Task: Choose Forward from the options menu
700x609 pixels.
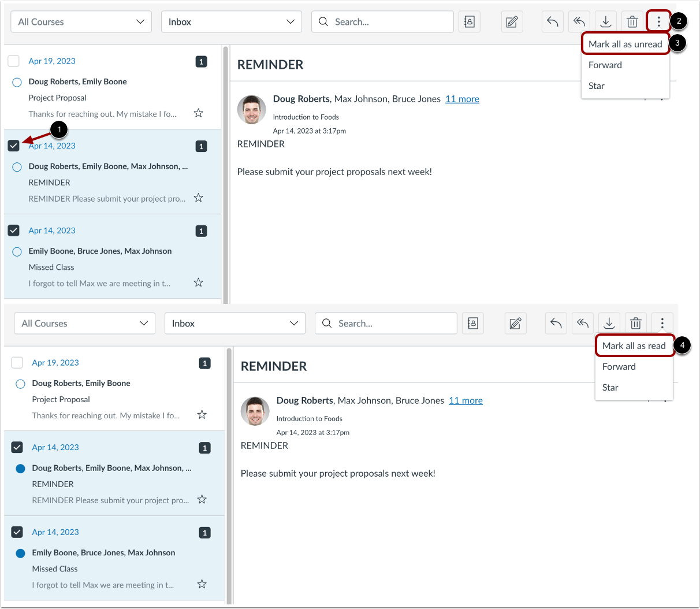Action: (x=605, y=65)
